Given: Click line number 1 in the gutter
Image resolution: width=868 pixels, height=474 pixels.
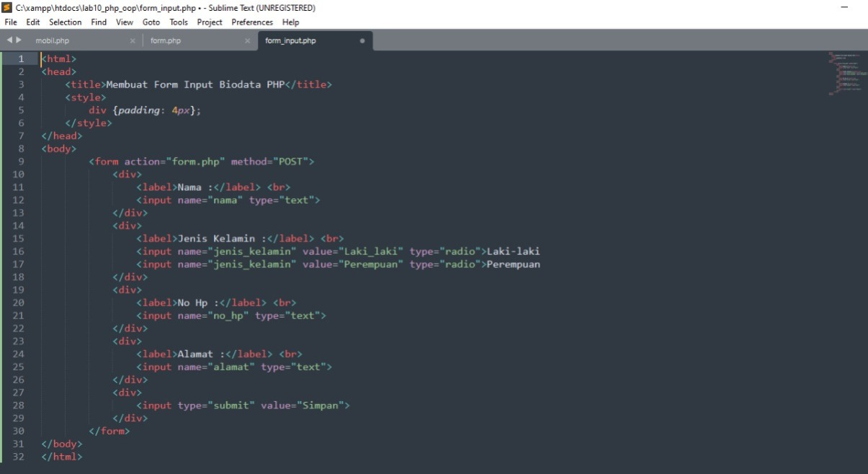Looking at the screenshot, I should 21,59.
